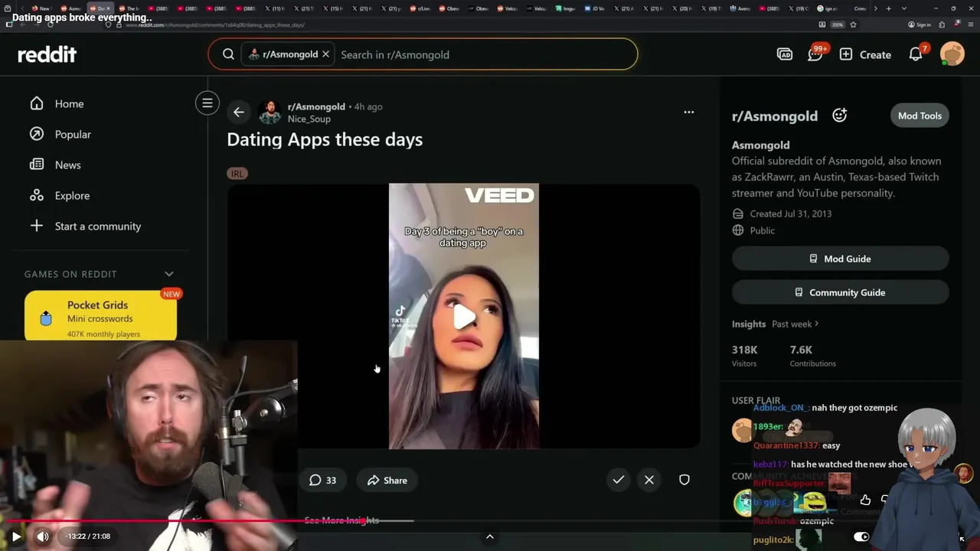The width and height of the screenshot is (980, 551).
Task: Open the r/Asmongold link on post
Action: pos(316,106)
